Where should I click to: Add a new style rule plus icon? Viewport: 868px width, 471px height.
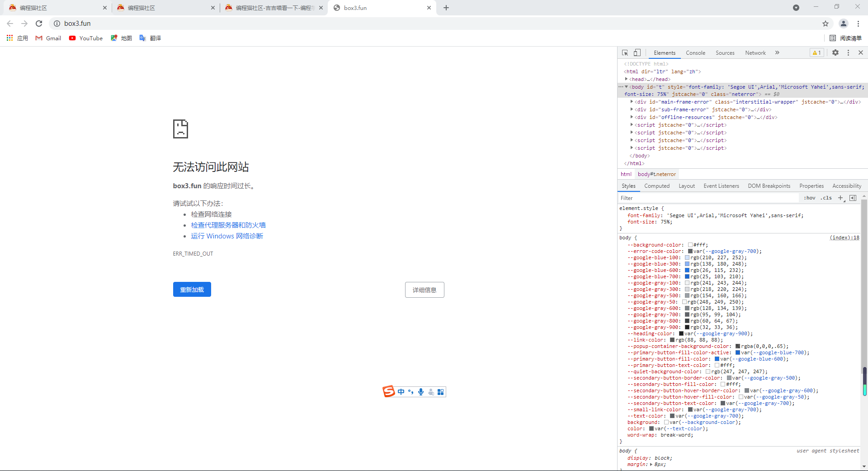(840, 198)
